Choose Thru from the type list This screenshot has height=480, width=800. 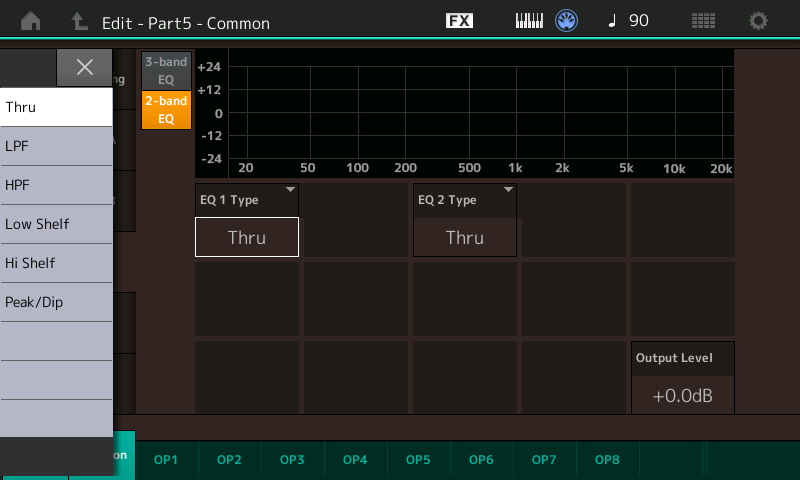[56, 107]
